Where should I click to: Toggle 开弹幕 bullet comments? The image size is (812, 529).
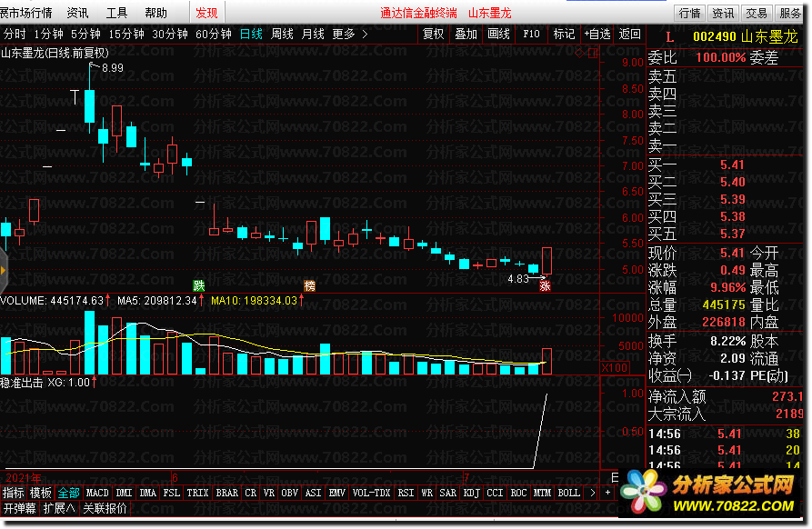pos(20,508)
